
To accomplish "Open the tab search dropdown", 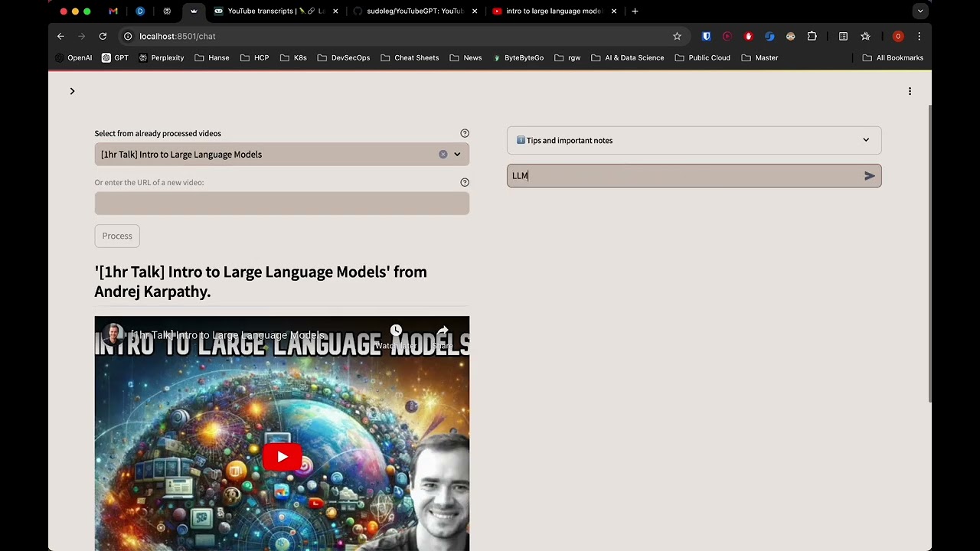I will click(920, 11).
